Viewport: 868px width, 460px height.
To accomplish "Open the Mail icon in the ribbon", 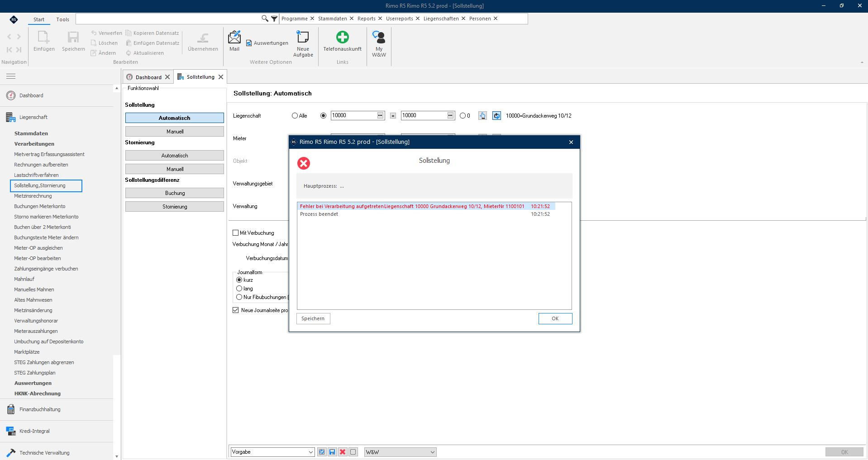I will (234, 41).
